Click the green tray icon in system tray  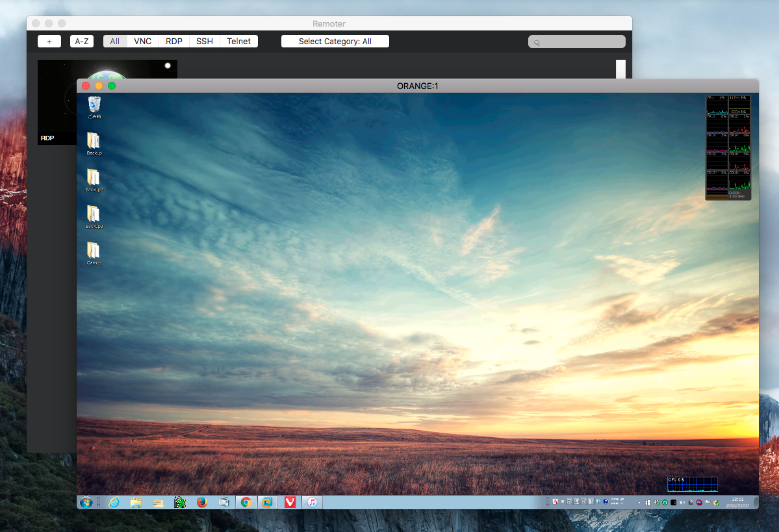[665, 502]
